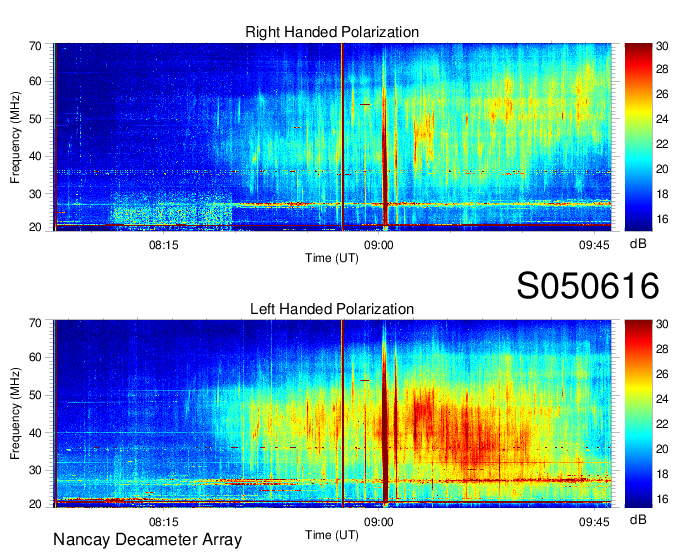The height and width of the screenshot is (552, 680).
Task: Click 'Frequency (MHz)' axis label of Left Handed plot
Action: coord(15,414)
